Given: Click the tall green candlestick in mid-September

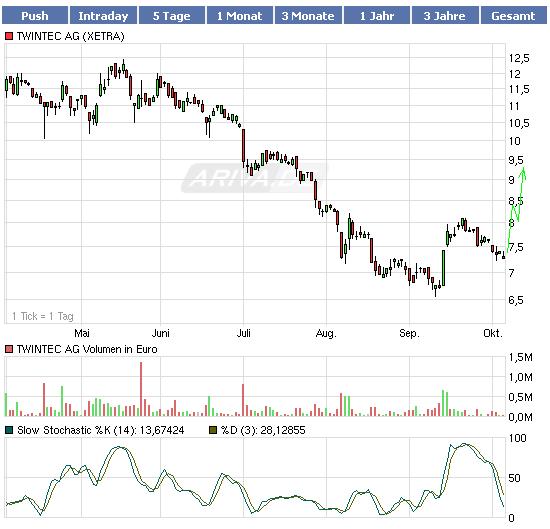Looking at the screenshot, I should click(443, 268).
